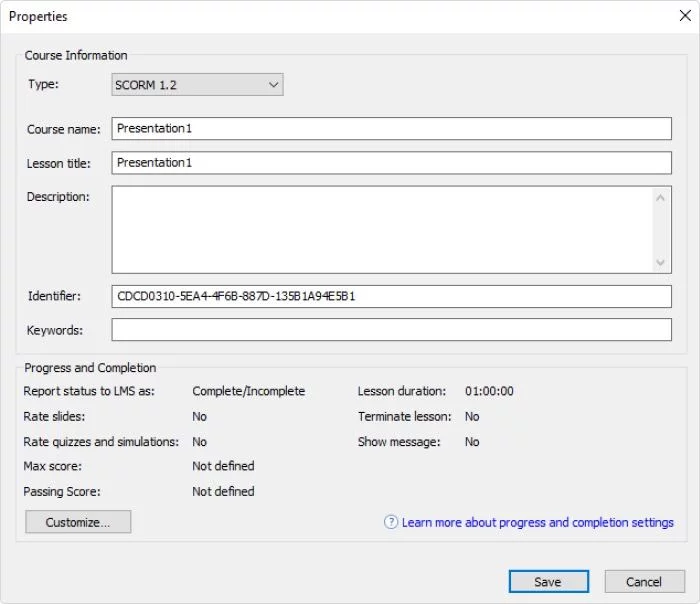Click the Complete/Incomplete status value
Screen dimensions: 700x604
pos(249,391)
